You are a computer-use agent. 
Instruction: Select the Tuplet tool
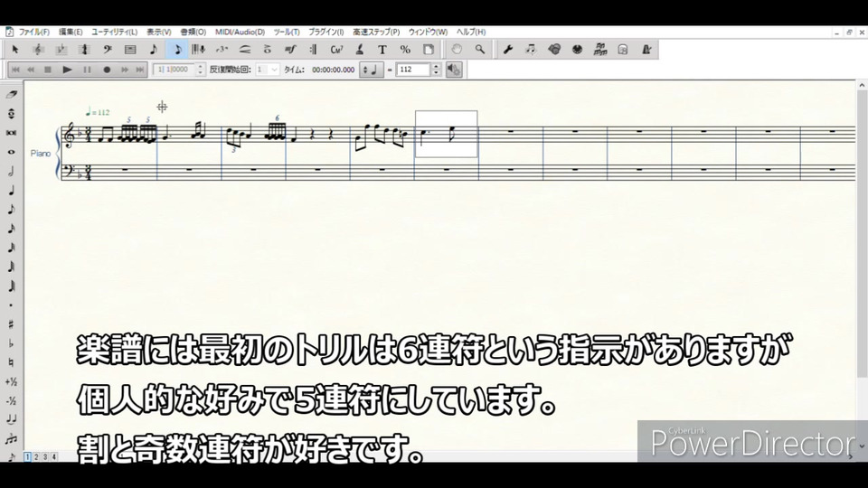tap(222, 50)
